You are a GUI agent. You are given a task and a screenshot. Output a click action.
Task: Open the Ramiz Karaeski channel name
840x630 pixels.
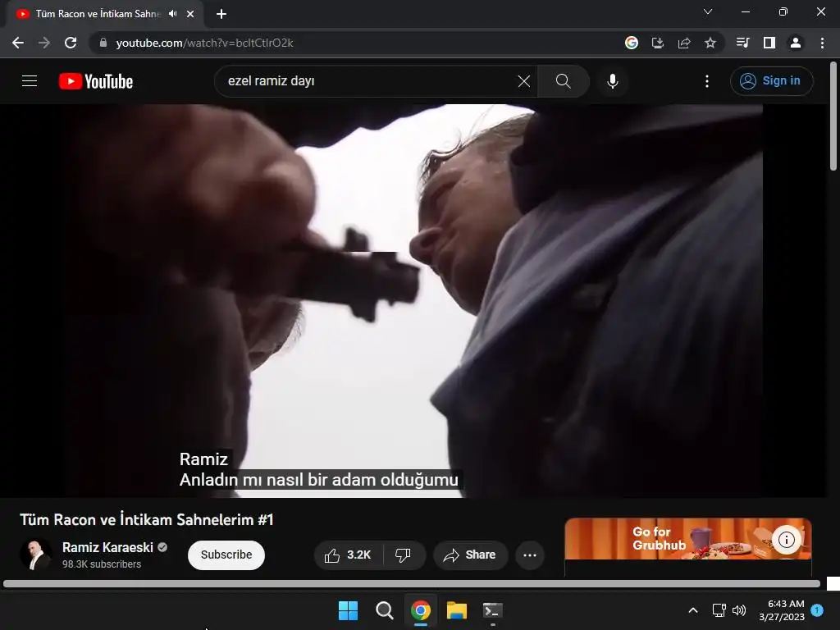click(x=107, y=547)
